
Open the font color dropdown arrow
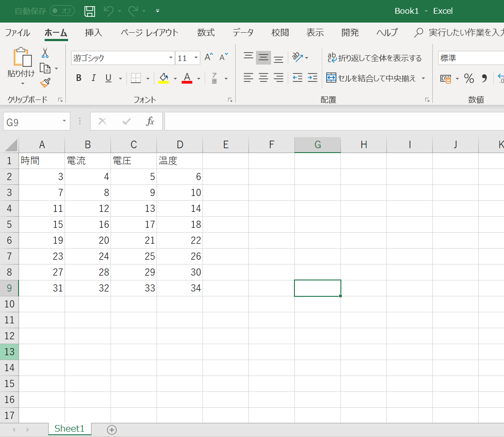199,78
